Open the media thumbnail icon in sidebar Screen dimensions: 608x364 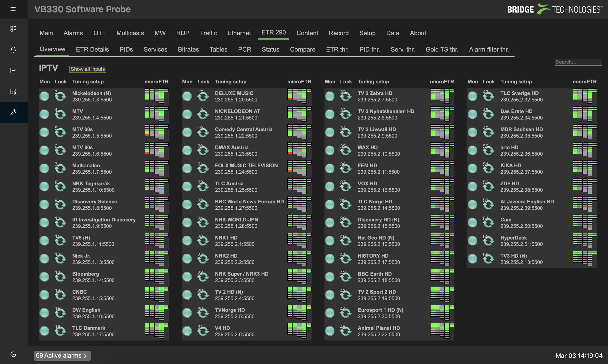point(13,91)
